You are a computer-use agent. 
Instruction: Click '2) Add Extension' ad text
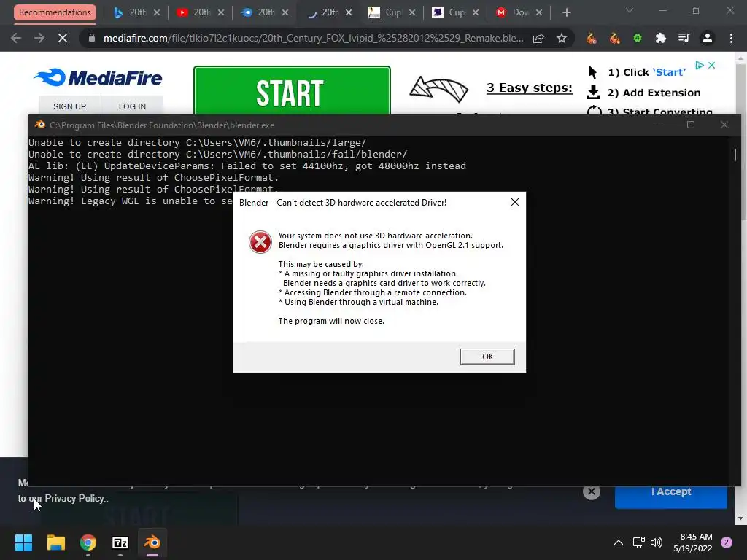click(x=654, y=93)
